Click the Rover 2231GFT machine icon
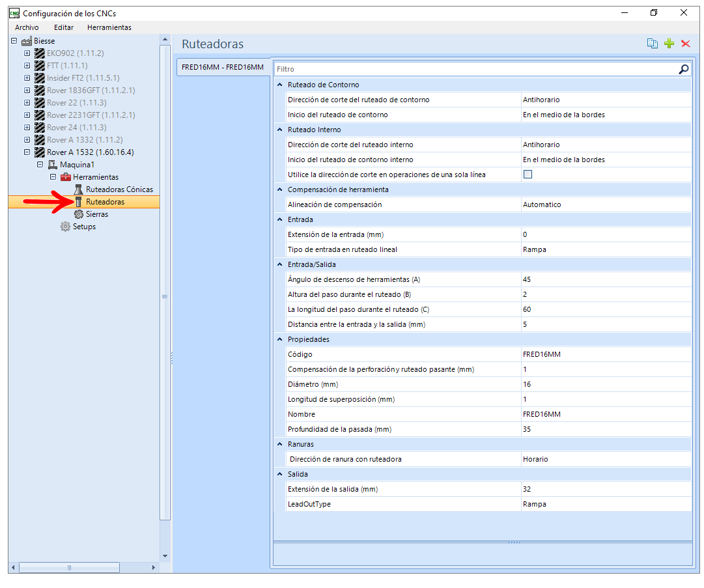The height and width of the screenshot is (588, 704). tap(40, 115)
